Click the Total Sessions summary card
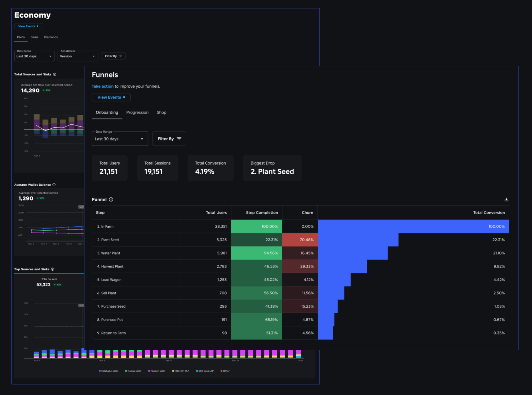 [158, 168]
